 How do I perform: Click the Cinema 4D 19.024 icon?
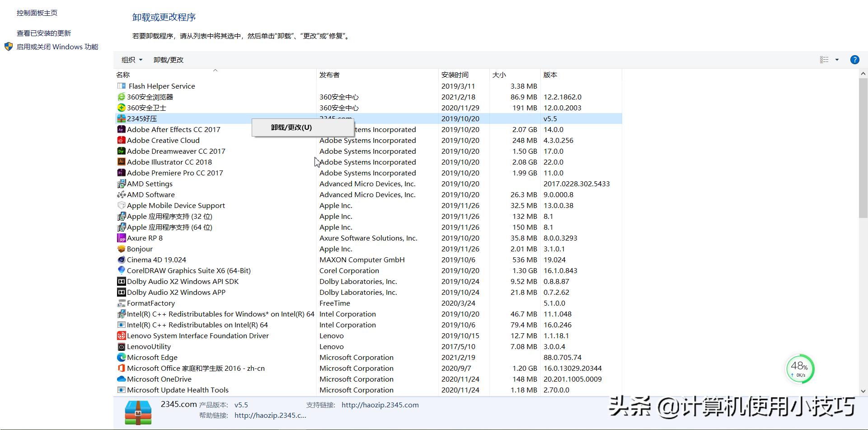(x=121, y=260)
